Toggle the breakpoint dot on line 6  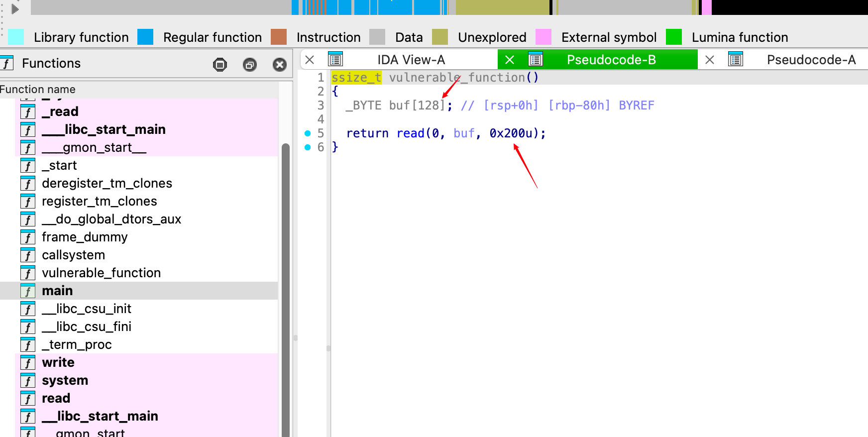coord(308,147)
